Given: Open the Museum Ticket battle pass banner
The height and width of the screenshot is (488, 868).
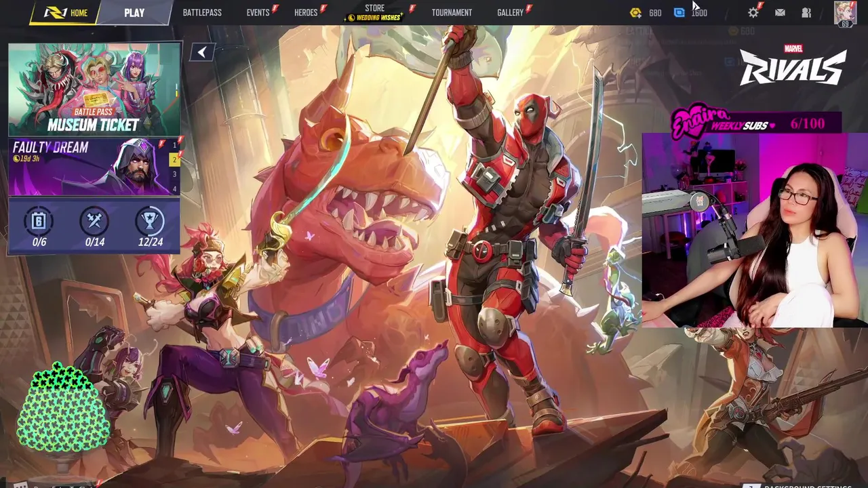Looking at the screenshot, I should click(94, 89).
